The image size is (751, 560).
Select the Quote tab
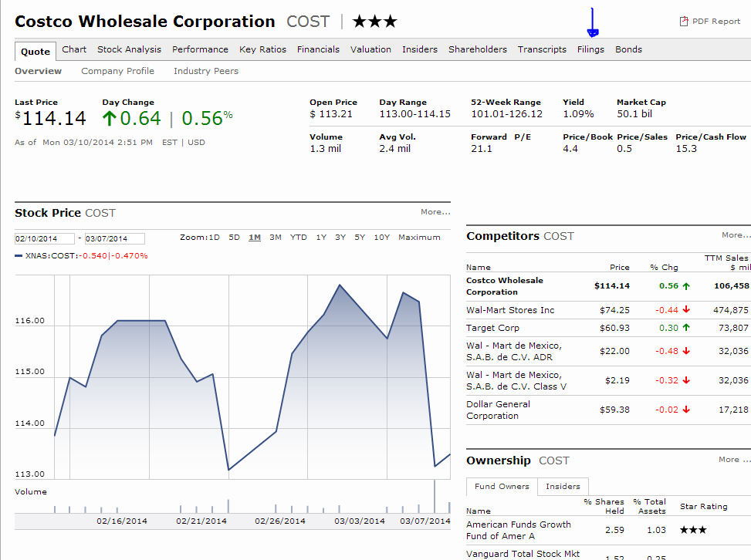click(x=36, y=52)
